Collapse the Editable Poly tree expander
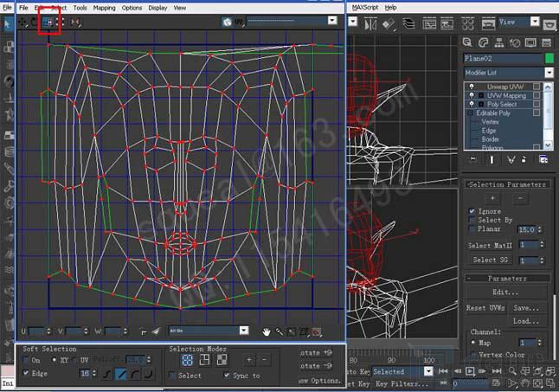This screenshot has width=559, height=392. [x=470, y=113]
